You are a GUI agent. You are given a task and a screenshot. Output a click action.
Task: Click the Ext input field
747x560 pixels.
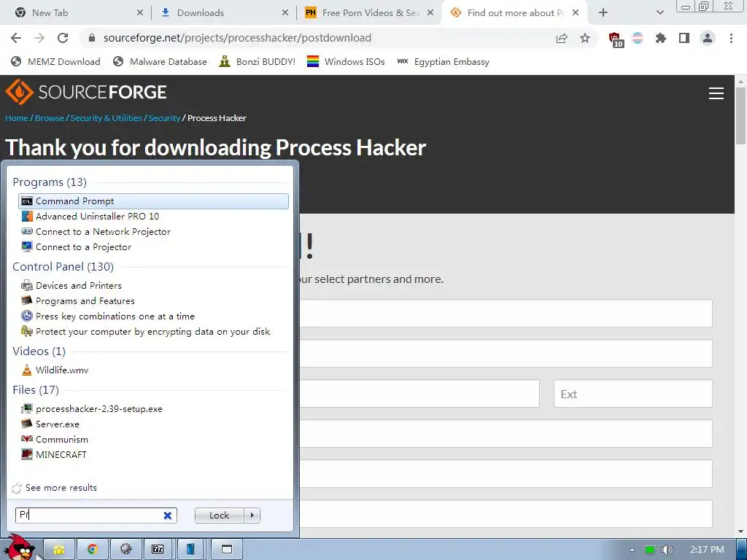pyautogui.click(x=632, y=393)
